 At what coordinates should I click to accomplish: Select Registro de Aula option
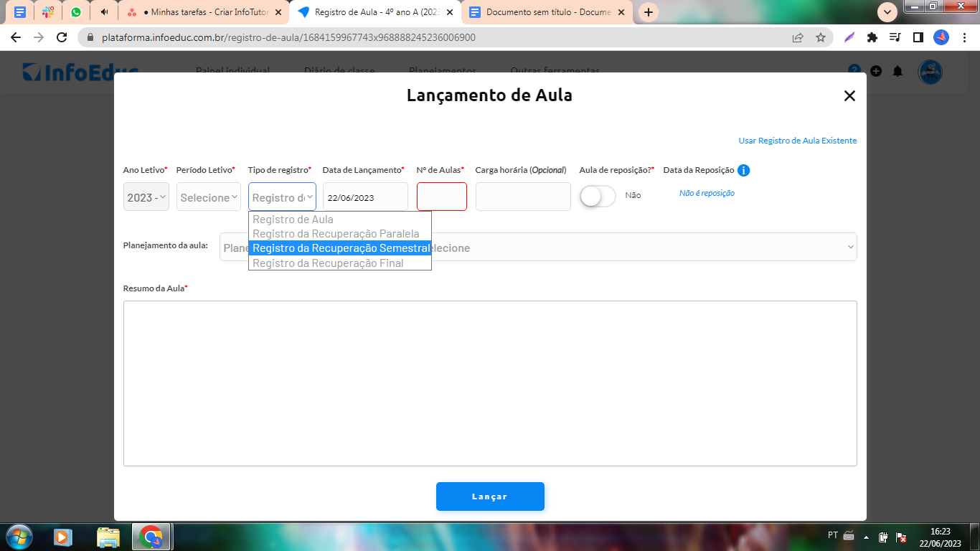(340, 219)
